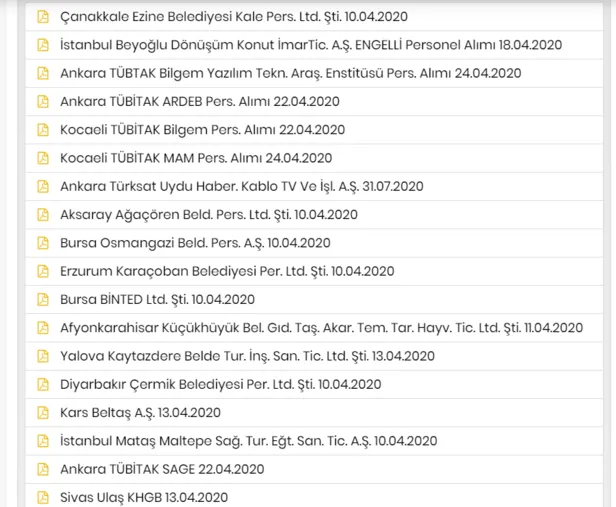Click file icon beside Sivas Ulaş KHGB

[42, 497]
